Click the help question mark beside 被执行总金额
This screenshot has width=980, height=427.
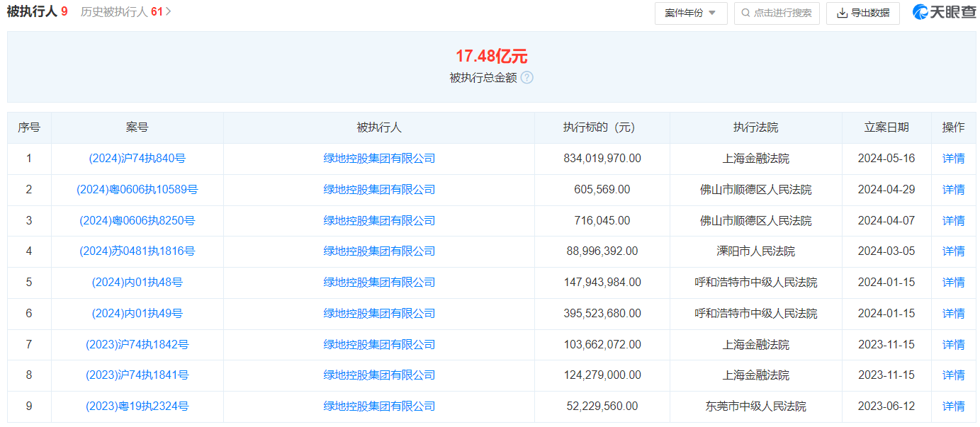[526, 78]
